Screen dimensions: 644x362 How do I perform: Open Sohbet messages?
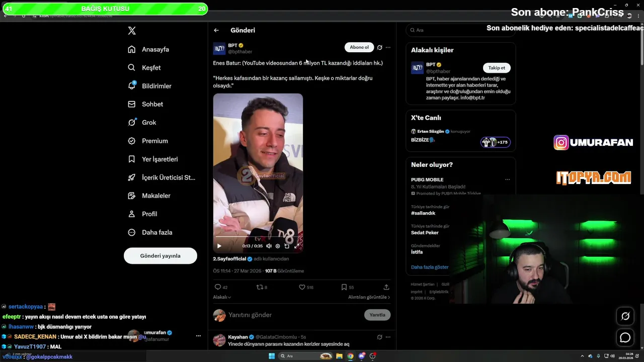[x=146, y=104]
